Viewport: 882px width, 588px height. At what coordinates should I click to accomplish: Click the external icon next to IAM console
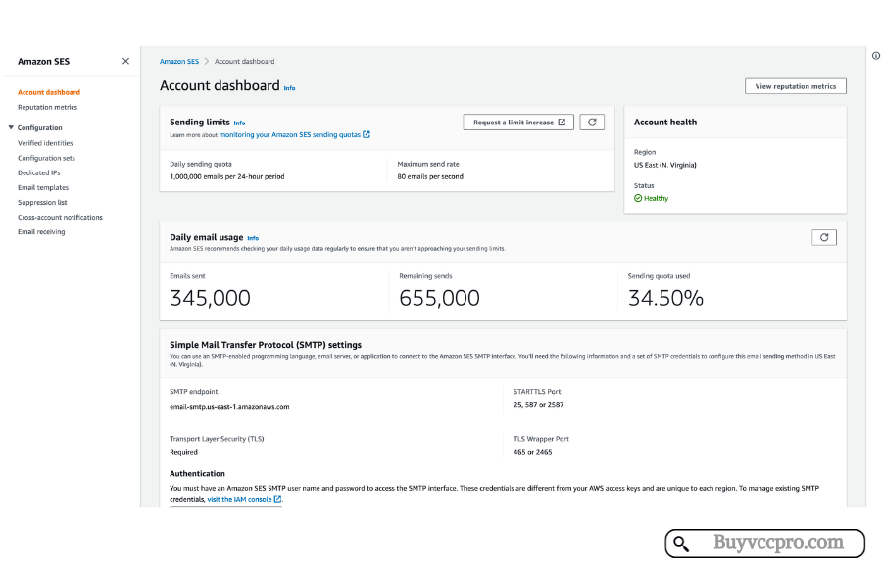pyautogui.click(x=277, y=499)
